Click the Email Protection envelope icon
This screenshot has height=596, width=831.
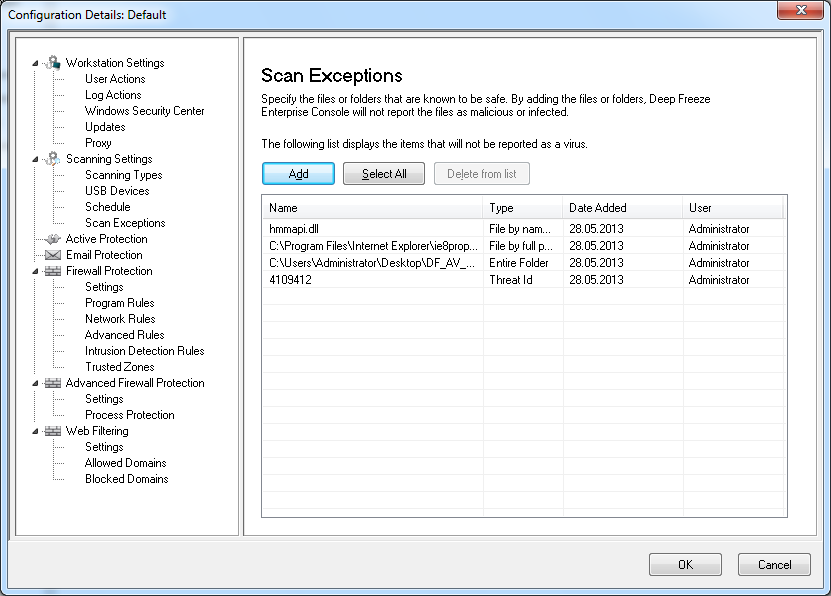(x=53, y=255)
